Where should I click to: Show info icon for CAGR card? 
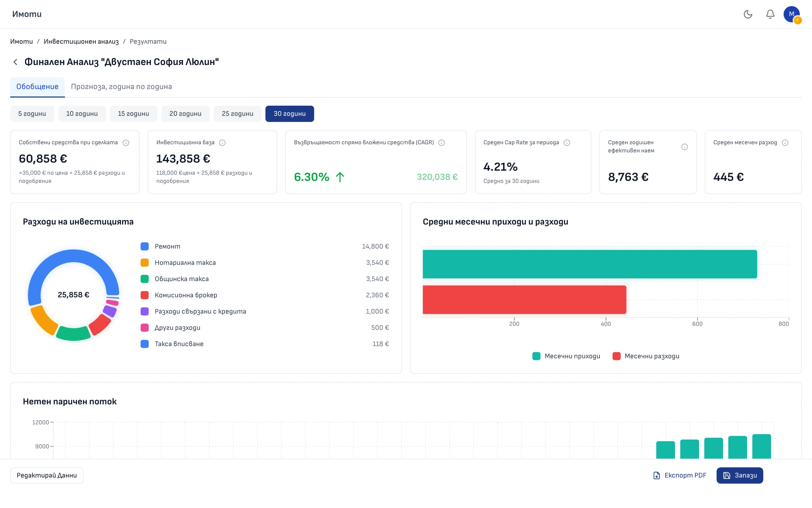click(442, 143)
